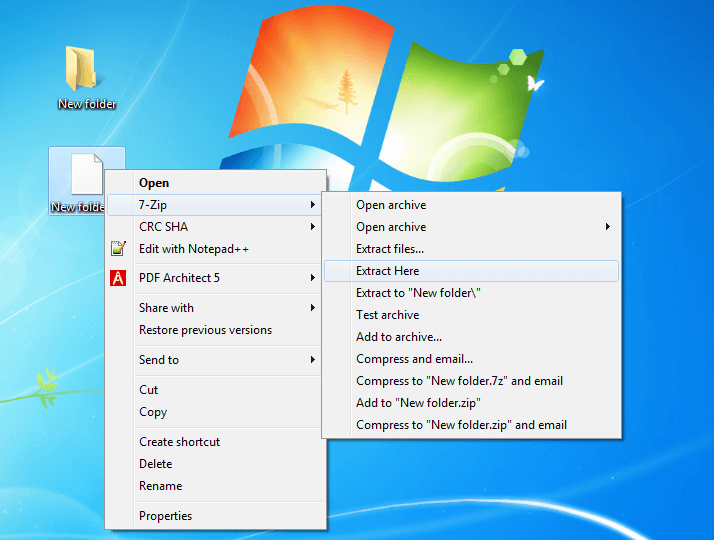The width and height of the screenshot is (714, 540).
Task: Expand the Share with submenu arrow
Action: (x=312, y=308)
